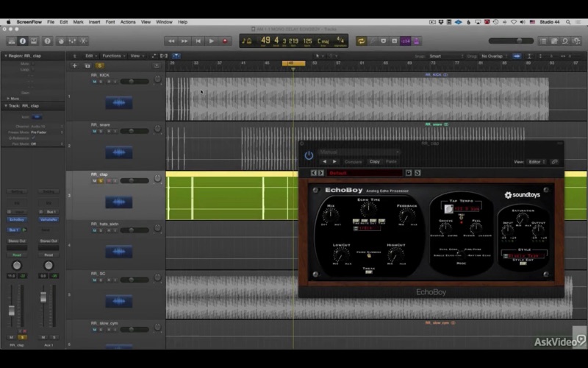The width and height of the screenshot is (588, 368).
Task: Mute the RR_snare track
Action: click(95, 131)
